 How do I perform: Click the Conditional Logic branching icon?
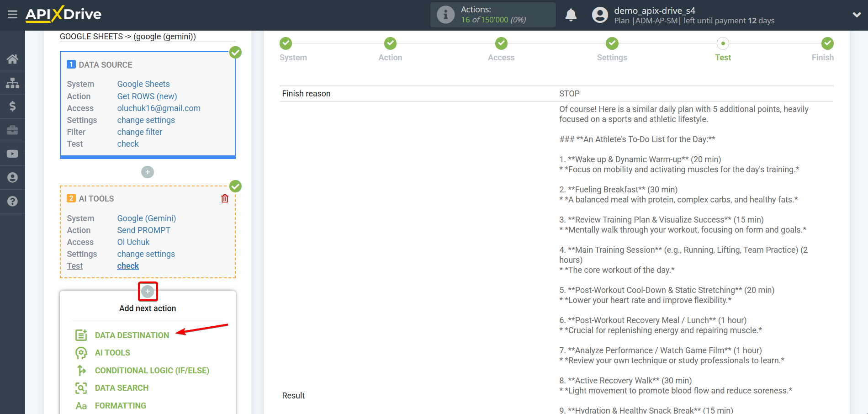pos(81,370)
